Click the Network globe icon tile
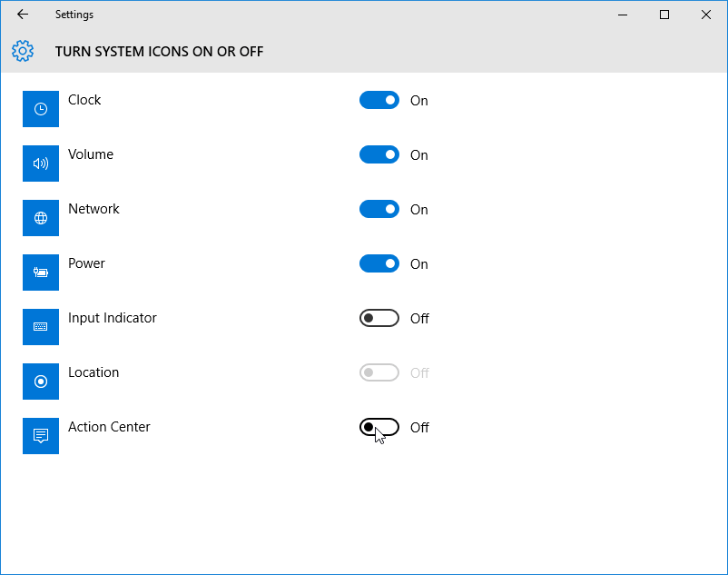 click(x=41, y=218)
